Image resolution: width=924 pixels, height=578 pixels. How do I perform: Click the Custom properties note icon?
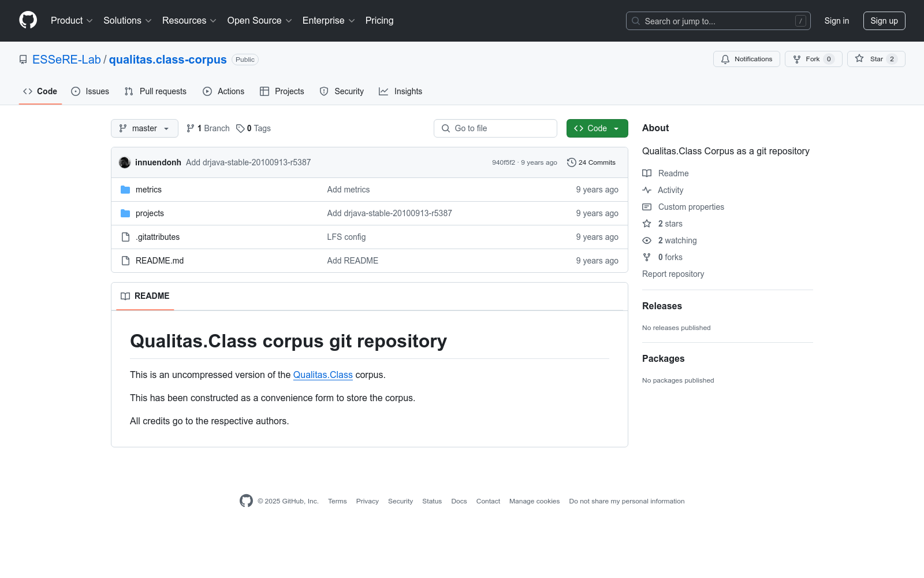tap(647, 207)
